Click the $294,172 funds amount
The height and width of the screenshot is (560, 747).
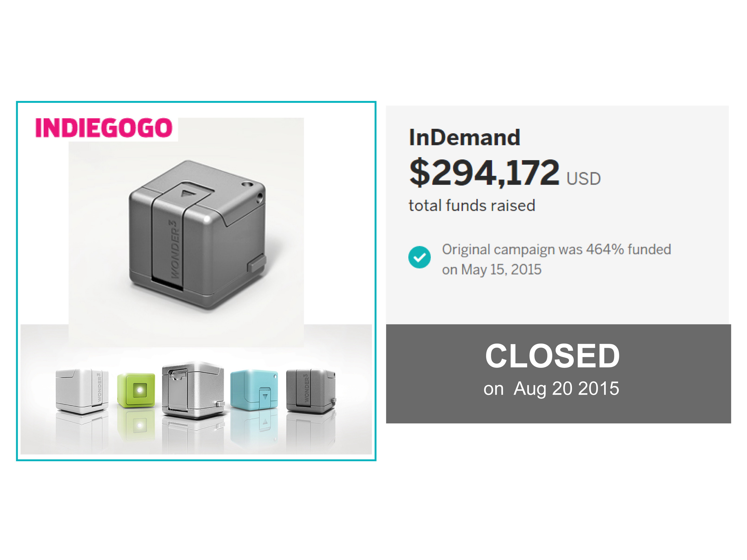pos(484,173)
